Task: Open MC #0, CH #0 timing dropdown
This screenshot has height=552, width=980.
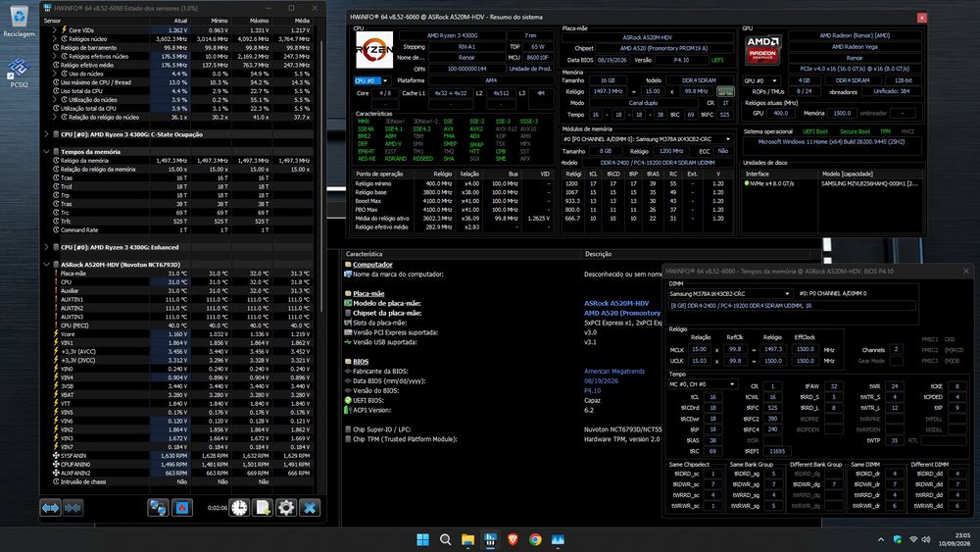Action: [x=703, y=383]
